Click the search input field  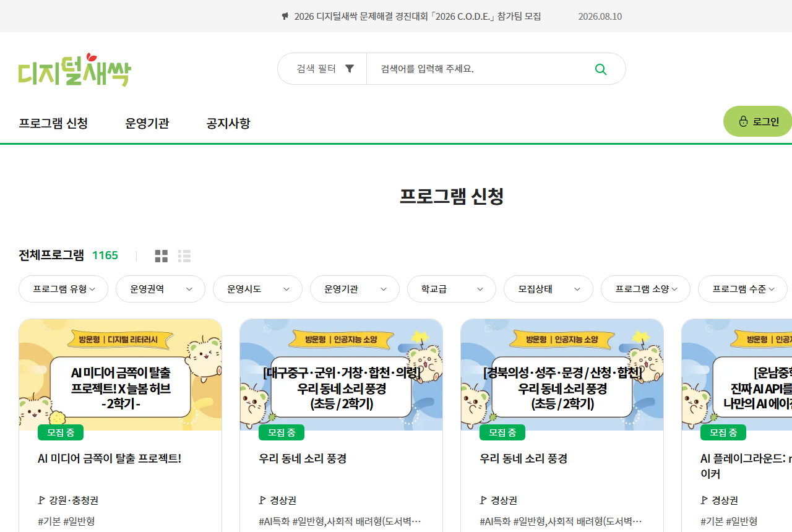tap(480, 69)
